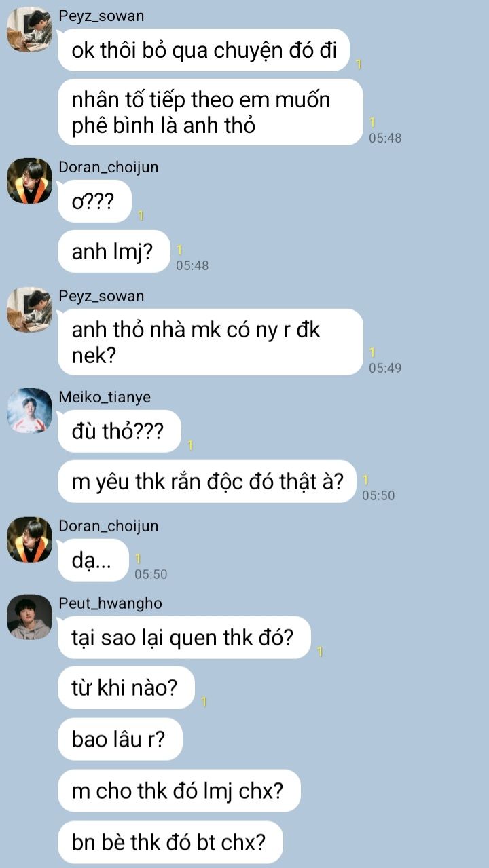This screenshot has width=489, height=868.
Task: Tap the 'dạ...' reply bubble
Action: tap(93, 560)
